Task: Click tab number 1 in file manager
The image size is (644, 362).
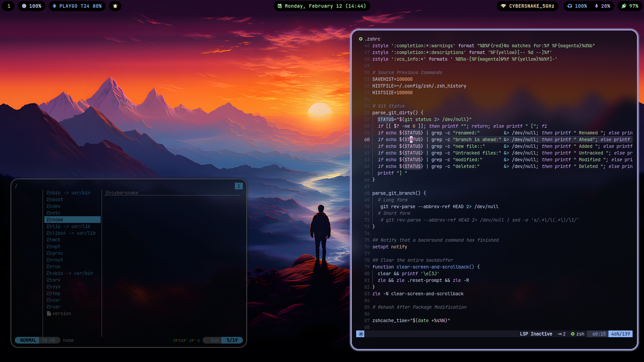Action: pos(238,186)
